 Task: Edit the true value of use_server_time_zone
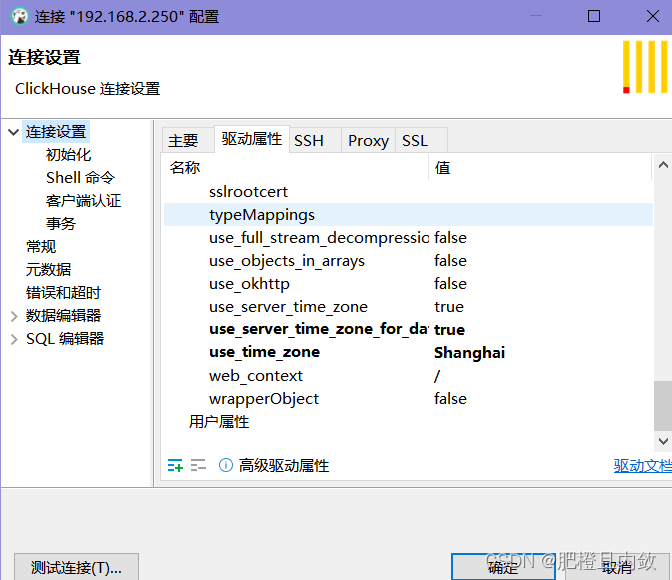449,307
